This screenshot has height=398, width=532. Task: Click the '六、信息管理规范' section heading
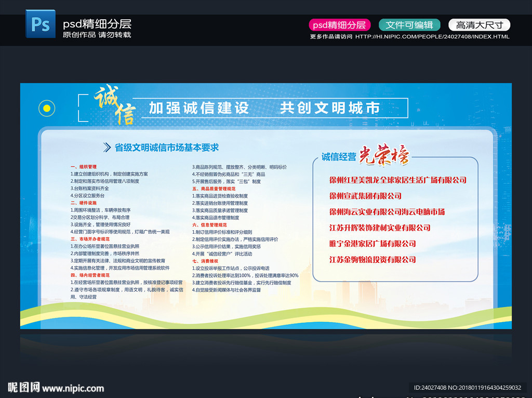click(x=209, y=225)
